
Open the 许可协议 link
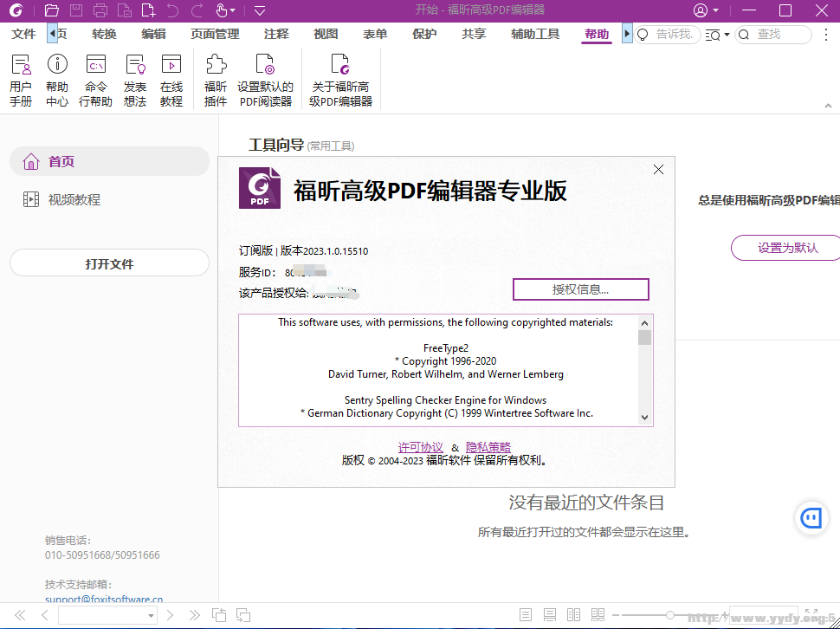click(421, 447)
